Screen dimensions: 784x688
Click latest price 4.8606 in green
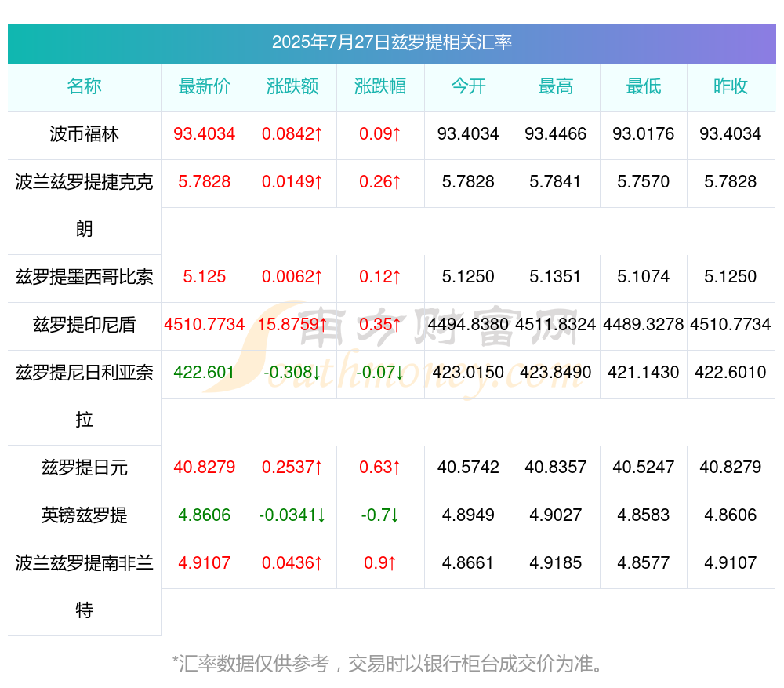coord(205,515)
